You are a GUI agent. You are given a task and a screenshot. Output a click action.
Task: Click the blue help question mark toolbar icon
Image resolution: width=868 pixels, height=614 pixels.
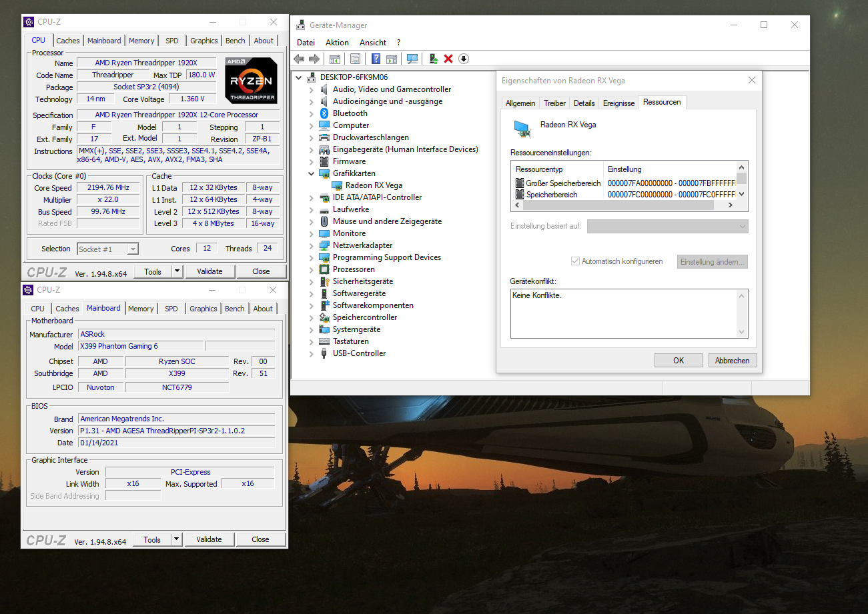coord(376,59)
